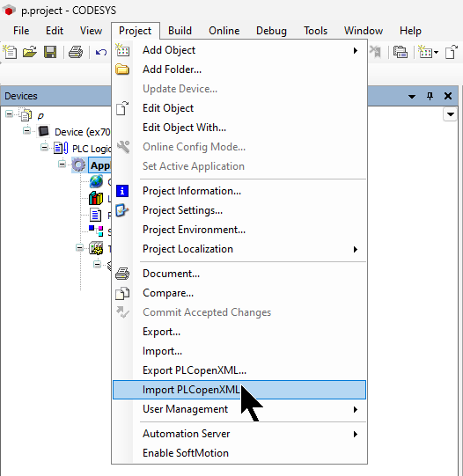Click the colored squares symbol icon in tree

pyautogui.click(x=96, y=231)
